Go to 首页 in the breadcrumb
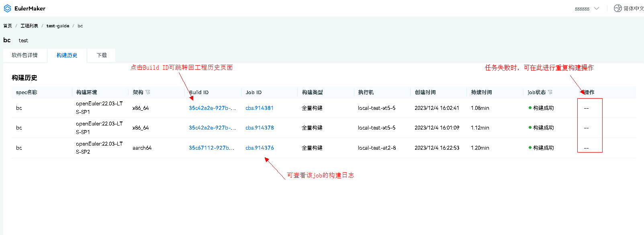 (8, 26)
